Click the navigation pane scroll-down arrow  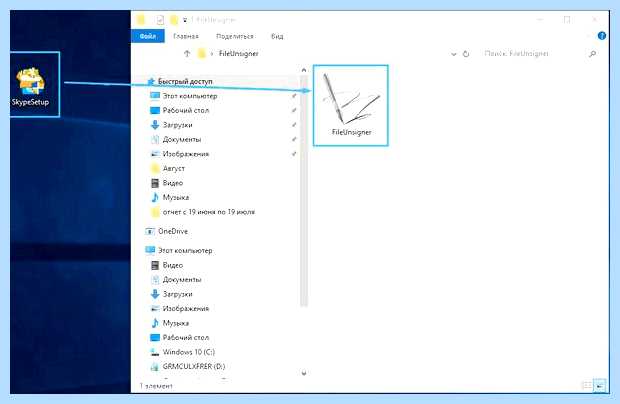[304, 372]
